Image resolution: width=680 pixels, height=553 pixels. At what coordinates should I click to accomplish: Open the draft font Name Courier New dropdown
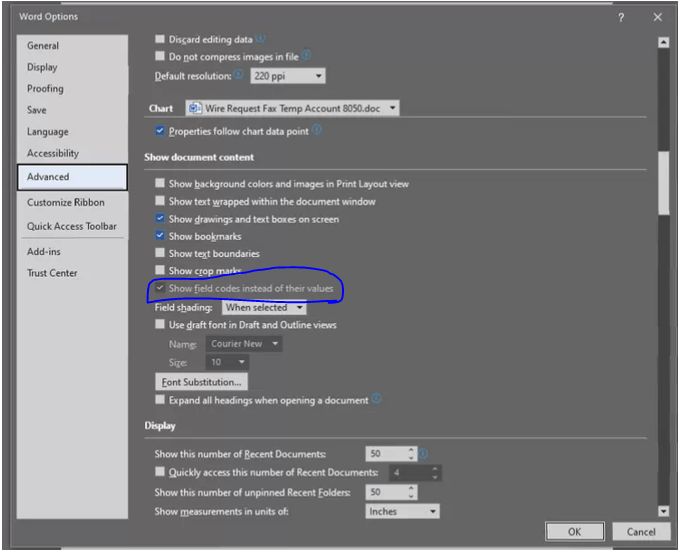click(x=244, y=344)
